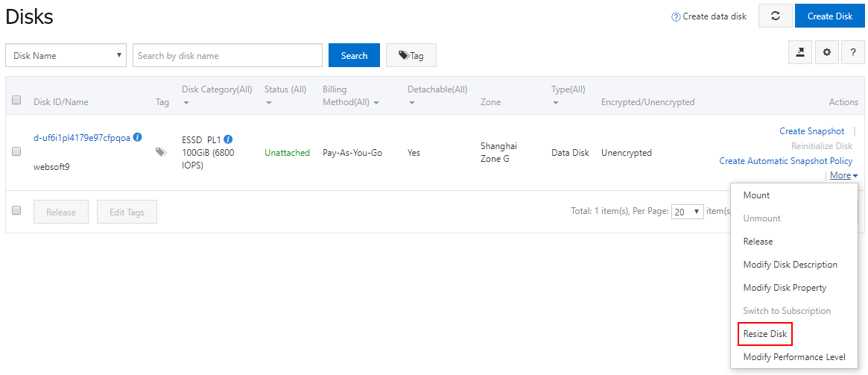Toggle the bottom checkbox beside Release button
The width and height of the screenshot is (868, 375).
click(x=16, y=210)
